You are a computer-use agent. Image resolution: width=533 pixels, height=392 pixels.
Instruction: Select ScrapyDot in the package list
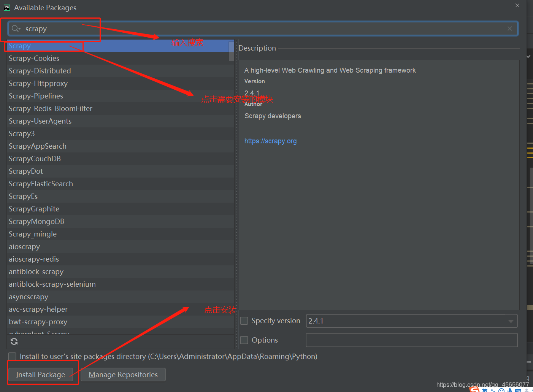pos(120,171)
